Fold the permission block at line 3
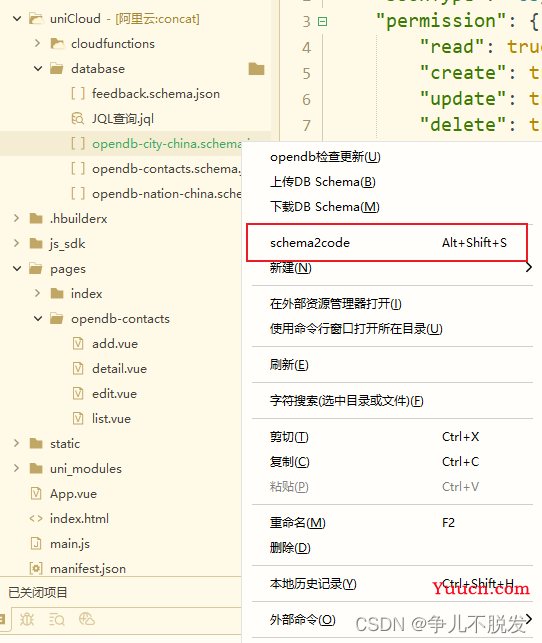This screenshot has width=542, height=643. [323, 21]
